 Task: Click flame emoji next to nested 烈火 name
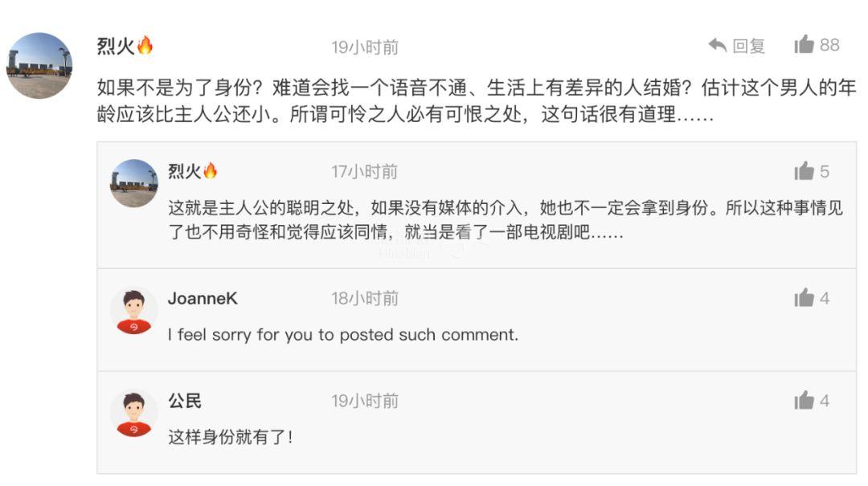tap(211, 170)
